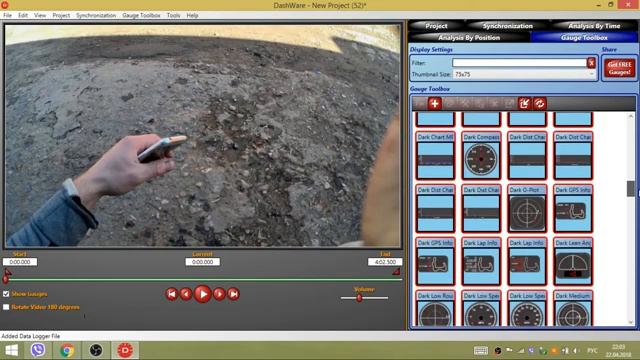
Task: Toggle the Show Gauges checkbox
Action: (6, 294)
